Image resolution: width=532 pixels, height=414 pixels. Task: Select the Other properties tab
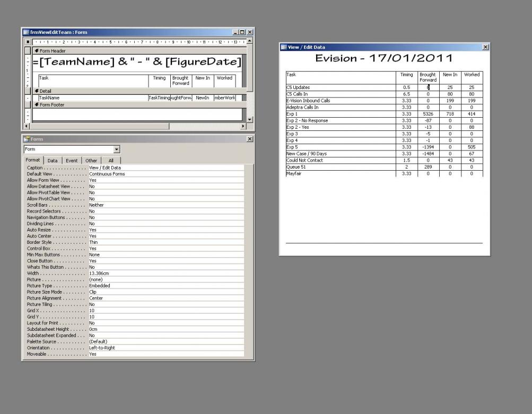coord(91,161)
